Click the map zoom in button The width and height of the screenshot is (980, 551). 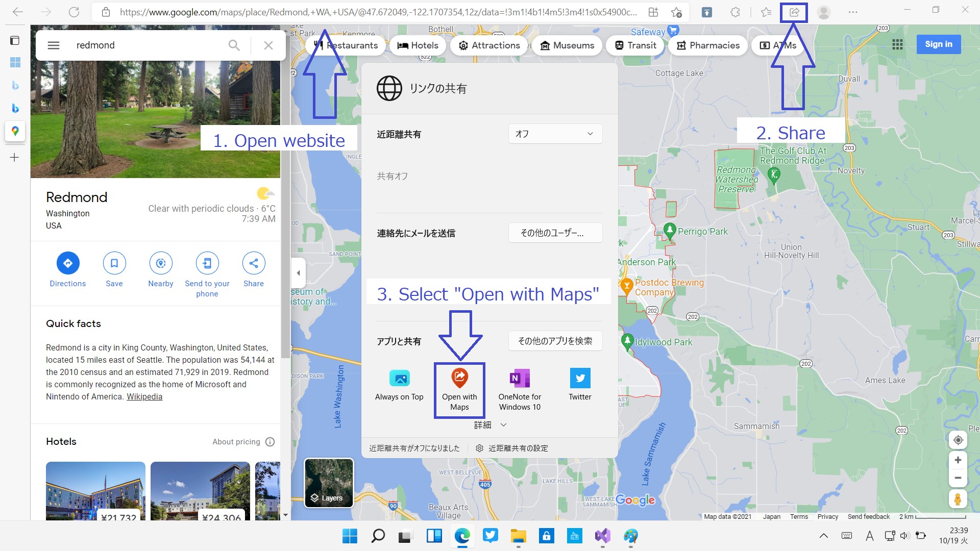click(958, 460)
